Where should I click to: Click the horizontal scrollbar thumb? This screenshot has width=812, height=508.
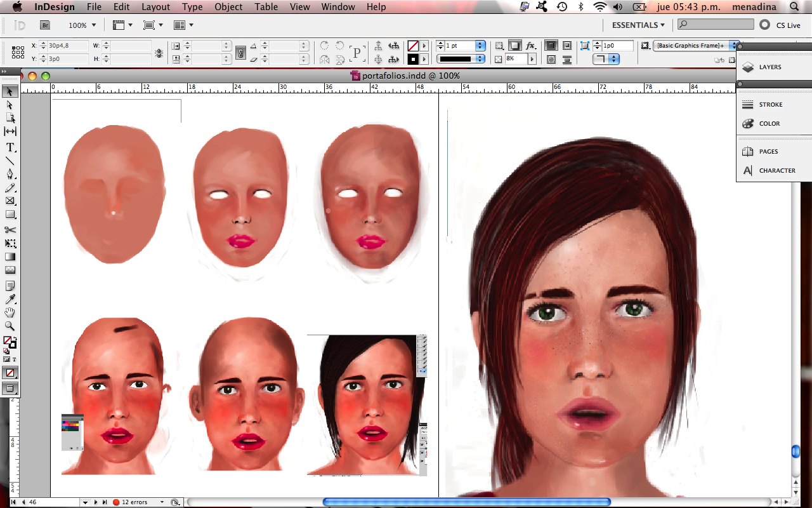click(466, 502)
